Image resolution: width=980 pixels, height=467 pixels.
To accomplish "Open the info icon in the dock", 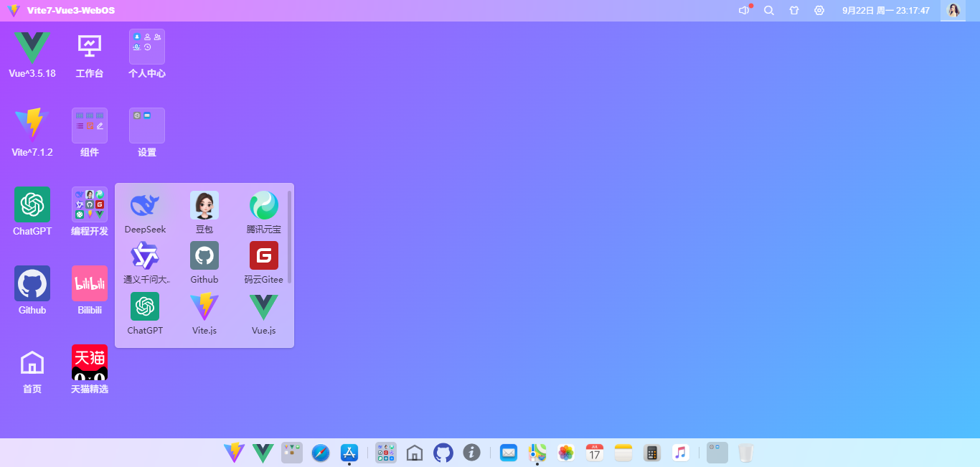I will pos(471,453).
